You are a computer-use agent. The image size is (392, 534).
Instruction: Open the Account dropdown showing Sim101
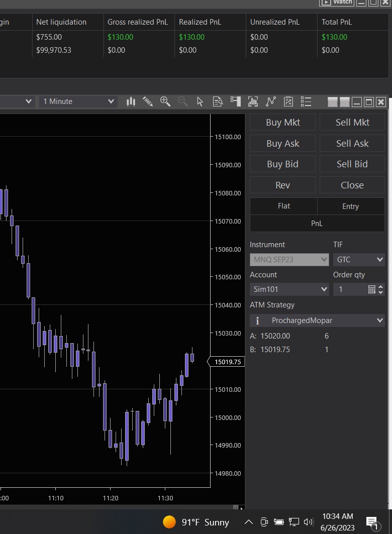click(x=289, y=289)
